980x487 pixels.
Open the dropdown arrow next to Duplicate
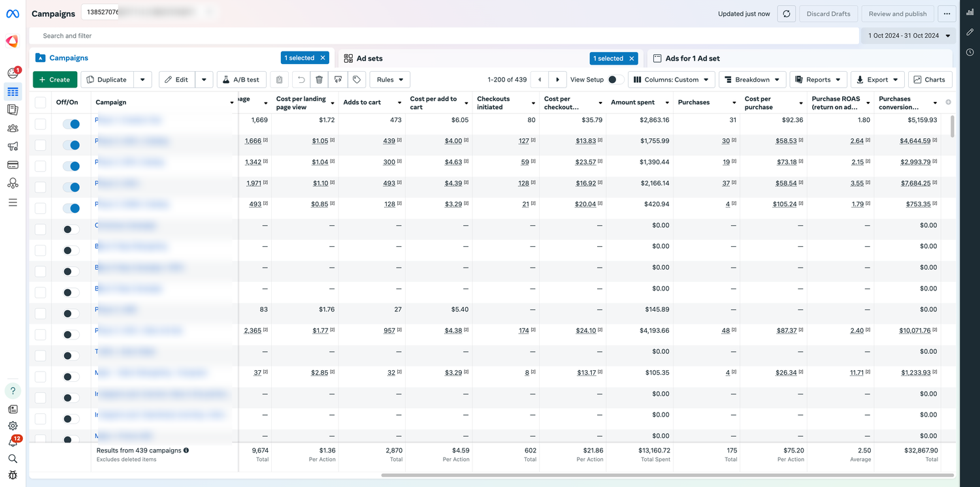[x=142, y=80]
